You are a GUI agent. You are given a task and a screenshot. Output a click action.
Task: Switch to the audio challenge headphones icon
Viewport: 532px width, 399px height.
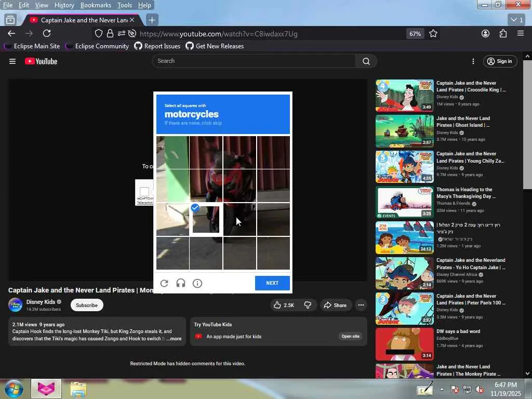tap(181, 283)
